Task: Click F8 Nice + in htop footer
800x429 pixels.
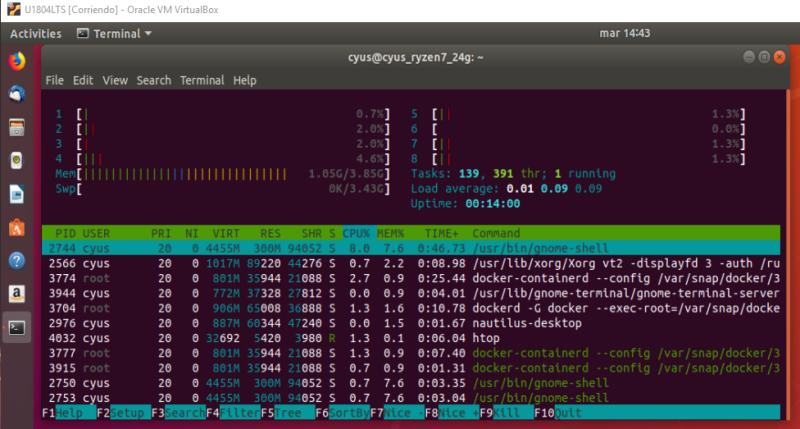Action: [452, 413]
